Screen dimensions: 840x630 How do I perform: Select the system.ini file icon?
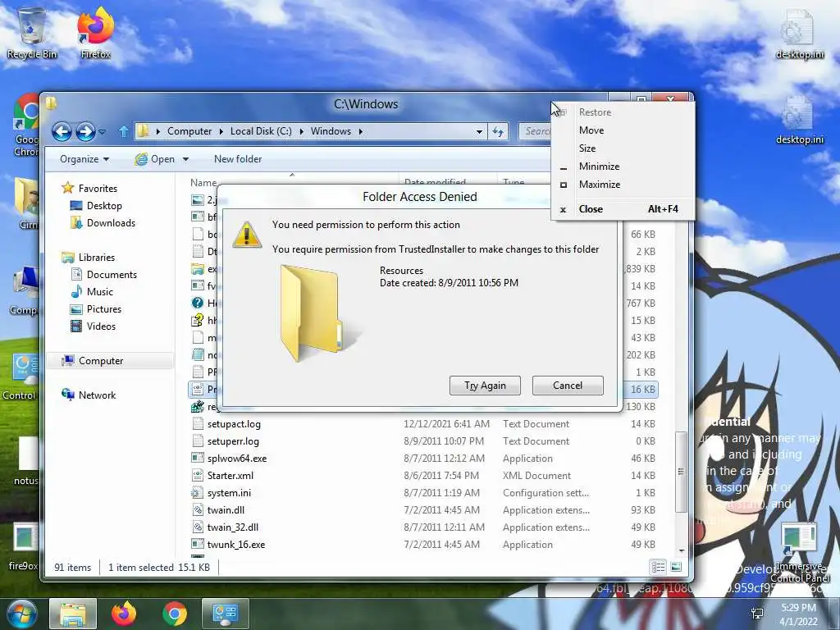[x=198, y=493]
